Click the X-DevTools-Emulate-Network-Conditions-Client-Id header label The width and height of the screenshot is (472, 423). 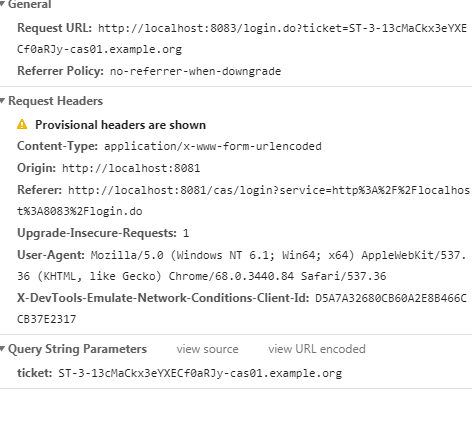(163, 298)
